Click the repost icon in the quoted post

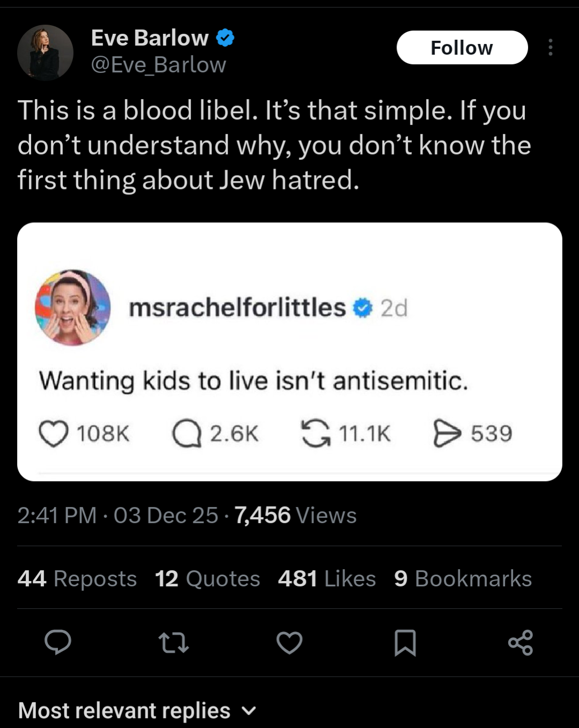316,433
